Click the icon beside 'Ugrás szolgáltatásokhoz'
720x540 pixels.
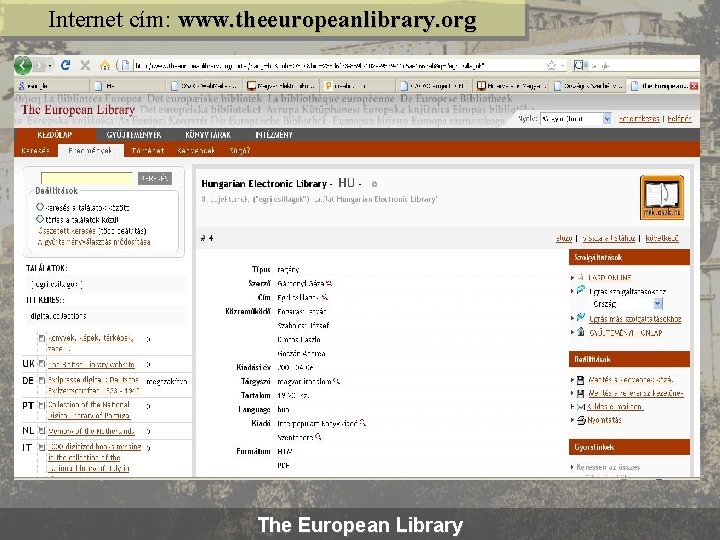pos(581,290)
